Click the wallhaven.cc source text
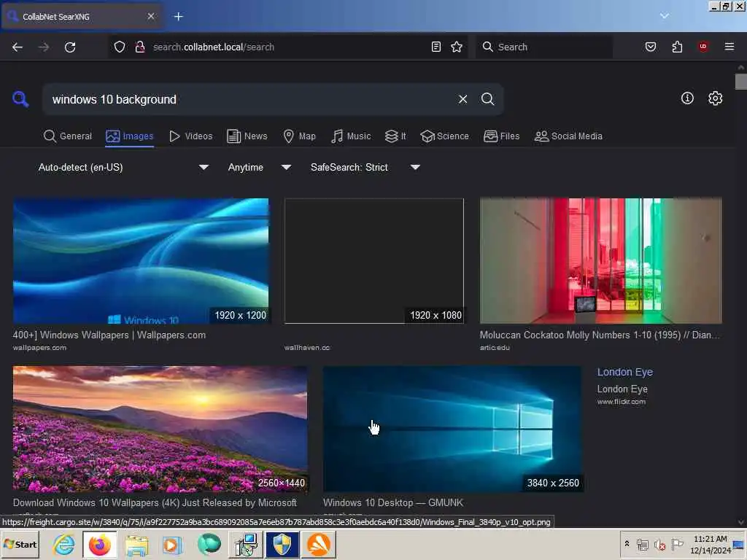Screen dimensions: 747x560 click(x=307, y=348)
